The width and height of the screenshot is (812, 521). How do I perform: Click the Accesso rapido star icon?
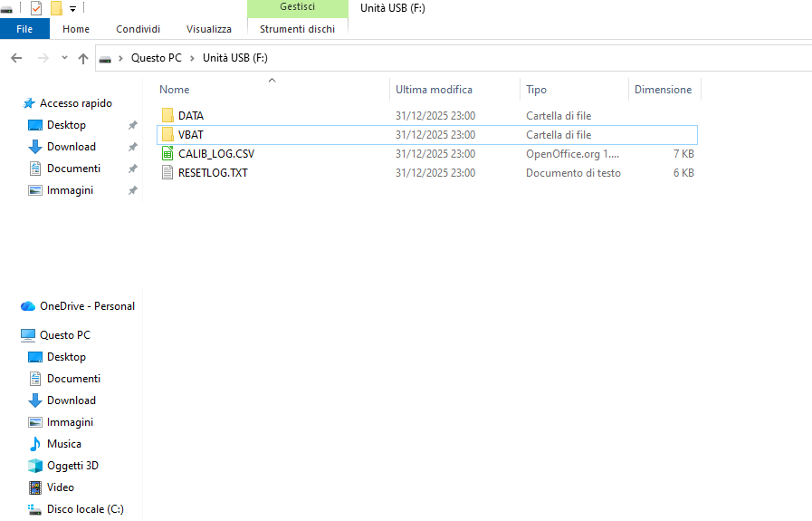(28, 103)
